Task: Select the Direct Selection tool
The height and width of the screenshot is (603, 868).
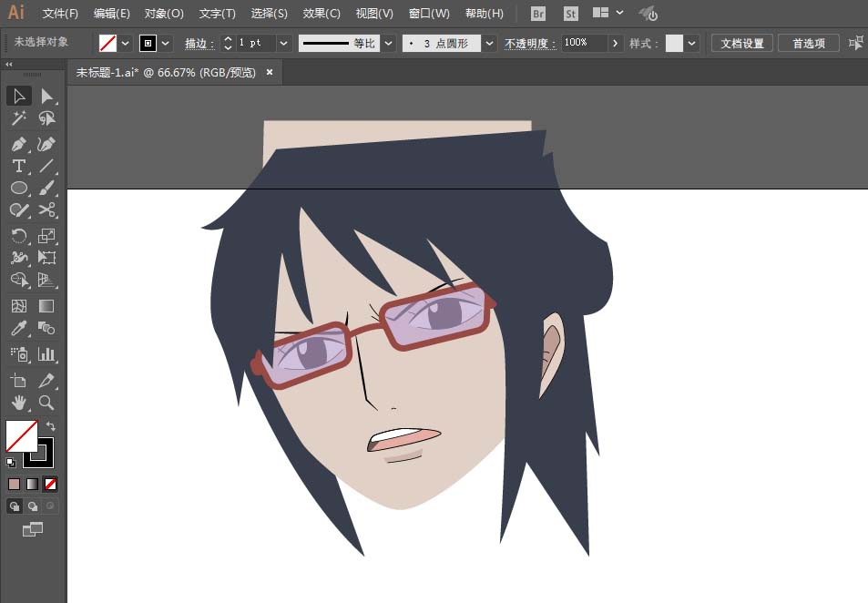Action: tap(46, 97)
